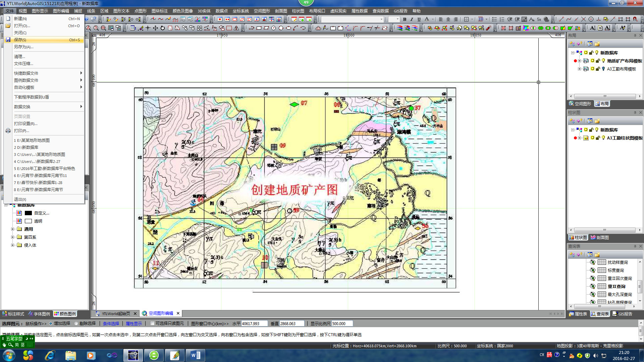Toggle bold text formatting
This screenshot has width=644, height=362.
405,19
